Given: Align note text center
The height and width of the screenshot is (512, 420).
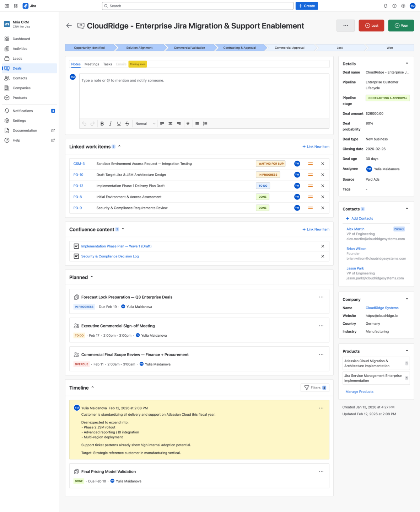Looking at the screenshot, I should pos(170,124).
